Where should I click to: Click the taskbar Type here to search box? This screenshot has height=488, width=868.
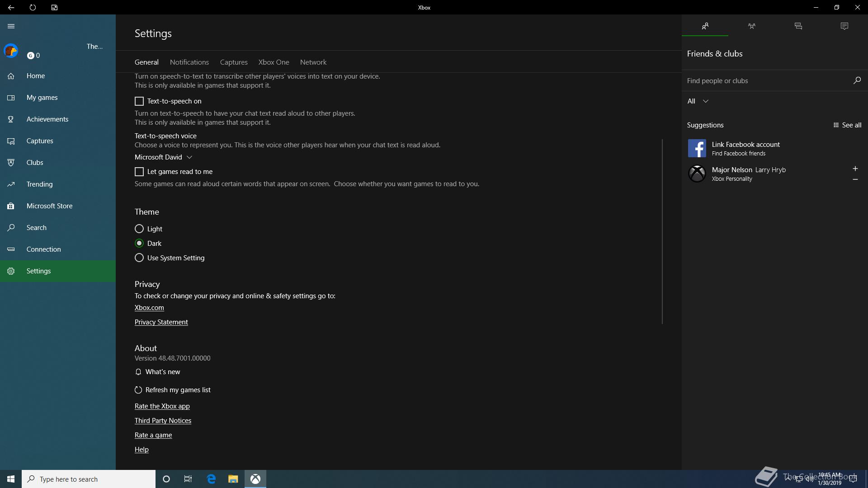coord(89,479)
